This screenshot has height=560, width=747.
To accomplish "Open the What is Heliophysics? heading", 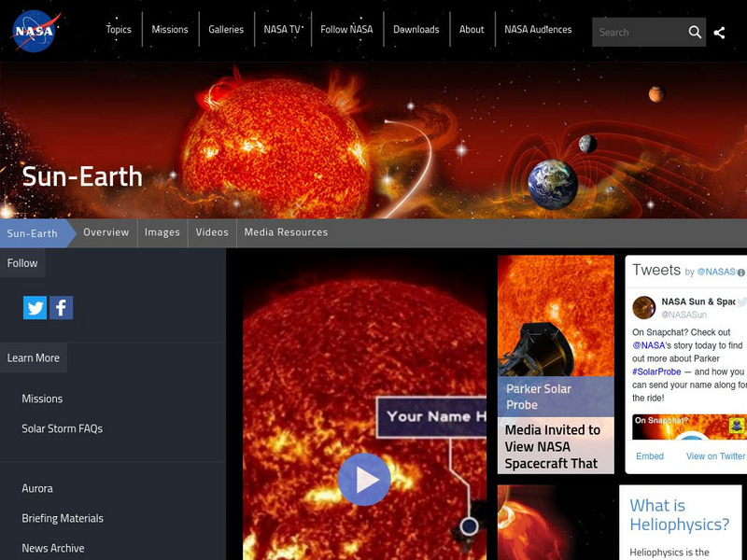I will click(x=680, y=515).
